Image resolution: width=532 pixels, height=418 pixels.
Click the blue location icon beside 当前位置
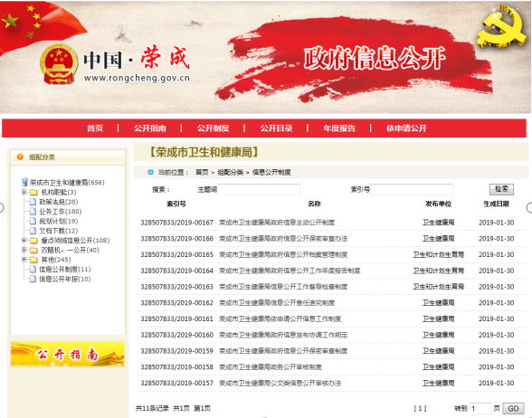(x=150, y=172)
